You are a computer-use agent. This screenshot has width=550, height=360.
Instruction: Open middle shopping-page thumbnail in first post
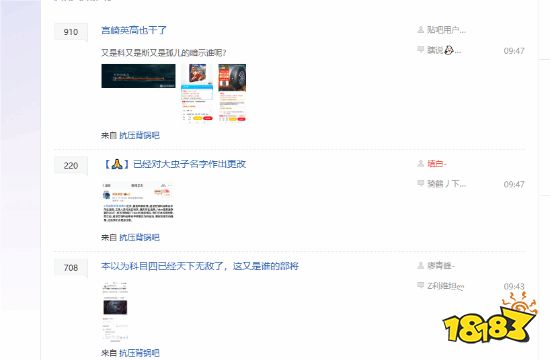click(197, 93)
